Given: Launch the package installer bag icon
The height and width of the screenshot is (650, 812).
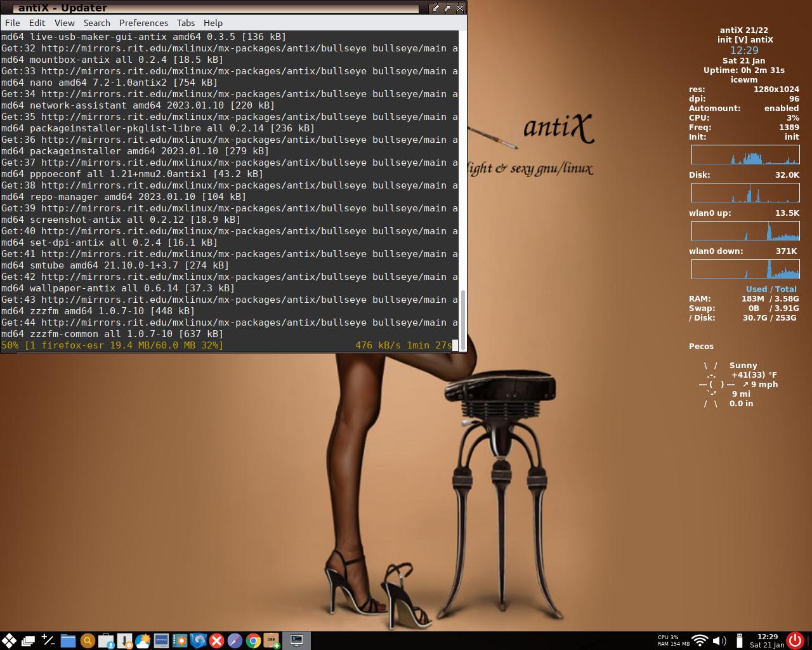Looking at the screenshot, I should point(107,640).
